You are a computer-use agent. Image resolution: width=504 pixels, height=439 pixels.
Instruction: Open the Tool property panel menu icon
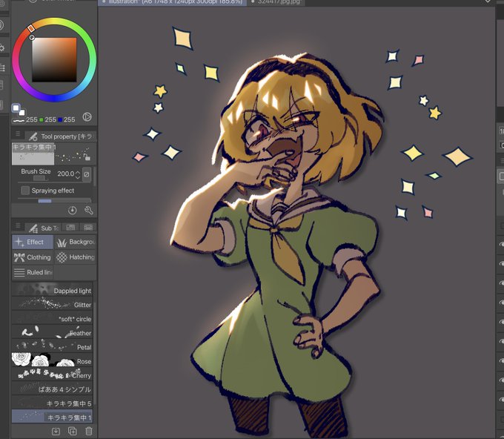pyautogui.click(x=18, y=133)
